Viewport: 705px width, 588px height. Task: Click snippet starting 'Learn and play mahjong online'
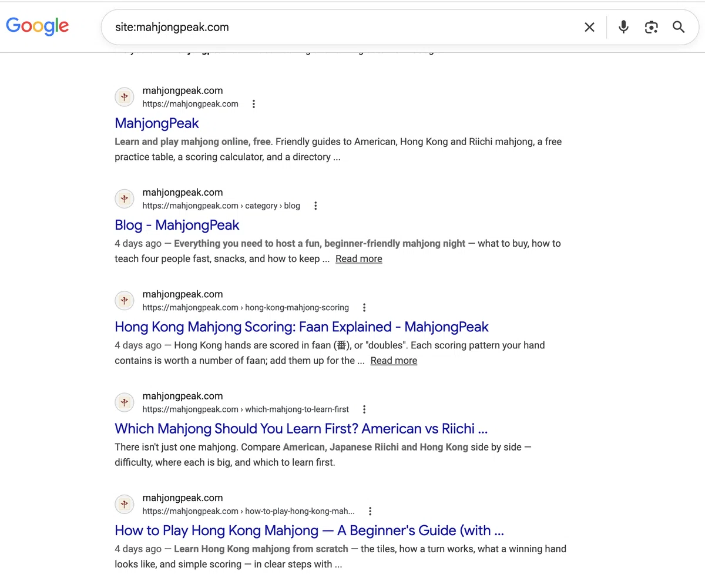pyautogui.click(x=338, y=149)
